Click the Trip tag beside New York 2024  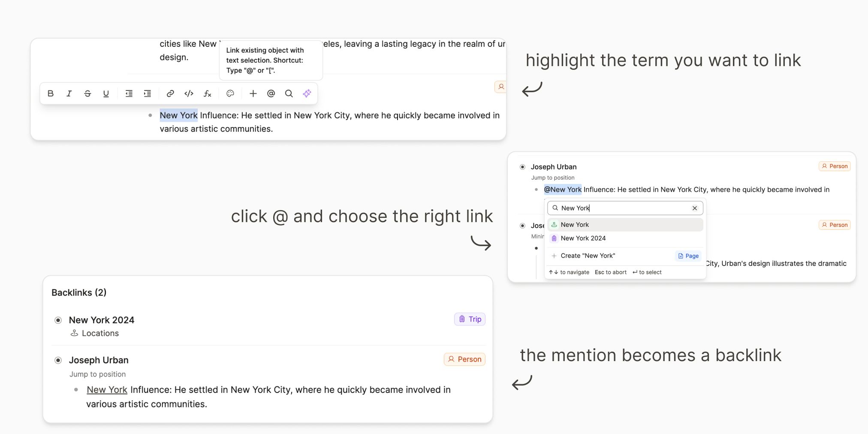tap(470, 319)
